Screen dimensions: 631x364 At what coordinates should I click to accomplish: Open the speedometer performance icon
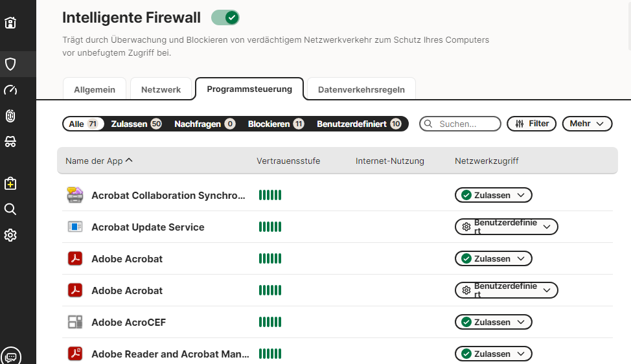pyautogui.click(x=10, y=90)
